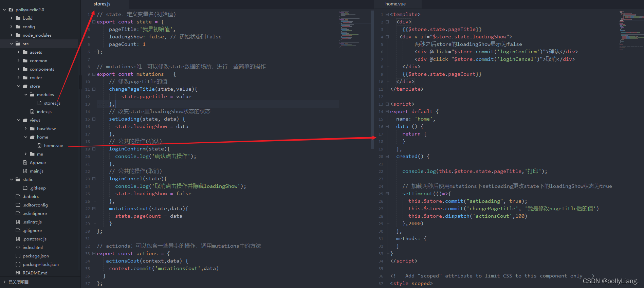Viewport: 644px width, 288px height.
Task: Fold script tag at line 13 in home.vue
Action: coord(387,104)
